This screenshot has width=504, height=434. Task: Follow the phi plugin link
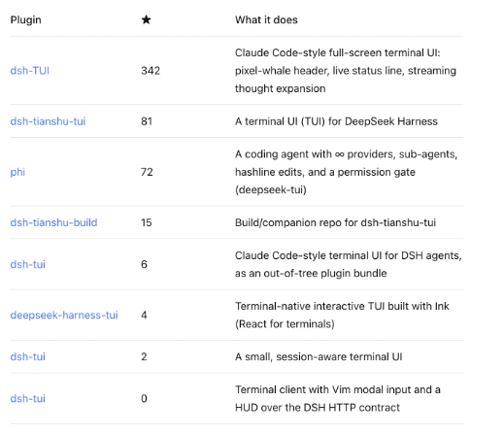[x=17, y=172]
